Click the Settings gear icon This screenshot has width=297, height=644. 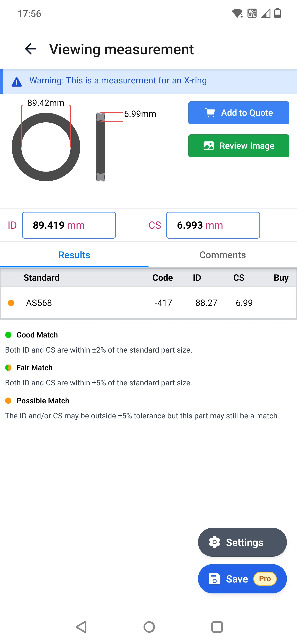pyautogui.click(x=214, y=542)
